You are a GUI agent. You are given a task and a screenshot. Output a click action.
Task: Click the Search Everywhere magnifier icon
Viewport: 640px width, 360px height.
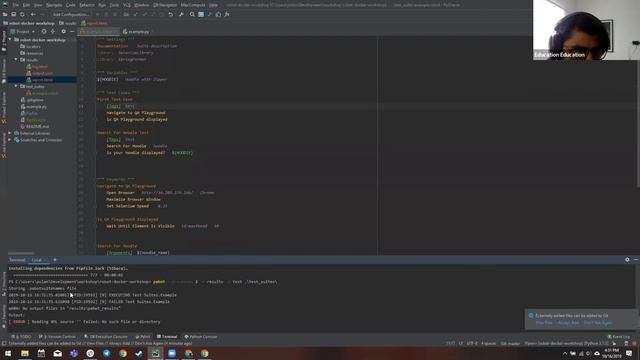tap(192, 14)
